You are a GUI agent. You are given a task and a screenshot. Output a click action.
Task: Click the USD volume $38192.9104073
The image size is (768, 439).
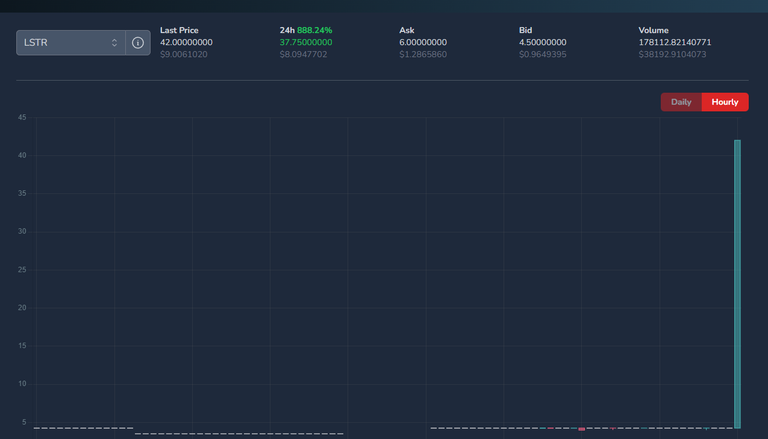coord(672,54)
